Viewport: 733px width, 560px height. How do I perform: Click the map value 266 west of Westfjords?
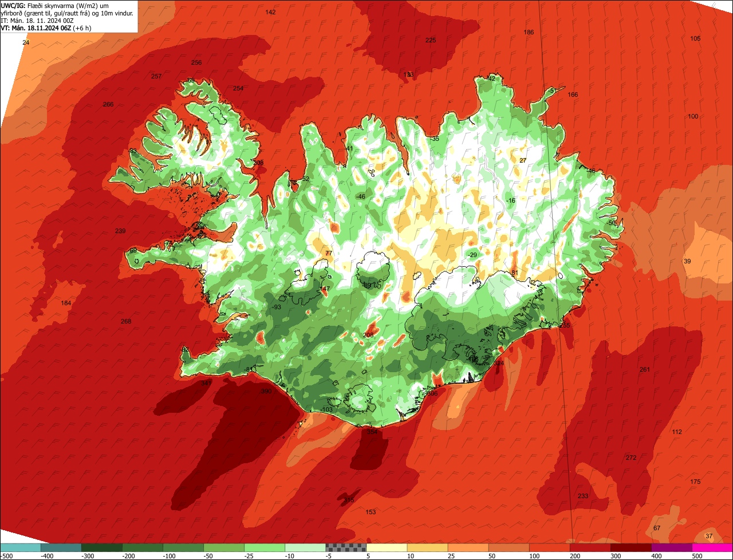[108, 104]
